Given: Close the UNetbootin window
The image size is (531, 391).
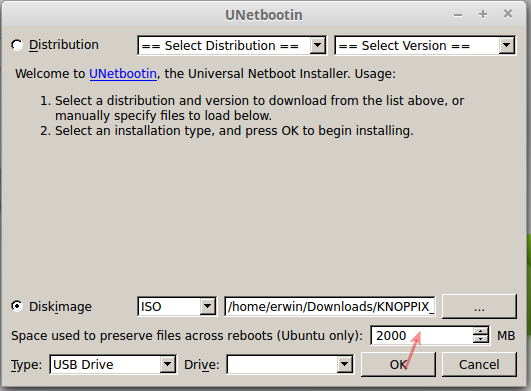Looking at the screenshot, I should pyautogui.click(x=508, y=14).
